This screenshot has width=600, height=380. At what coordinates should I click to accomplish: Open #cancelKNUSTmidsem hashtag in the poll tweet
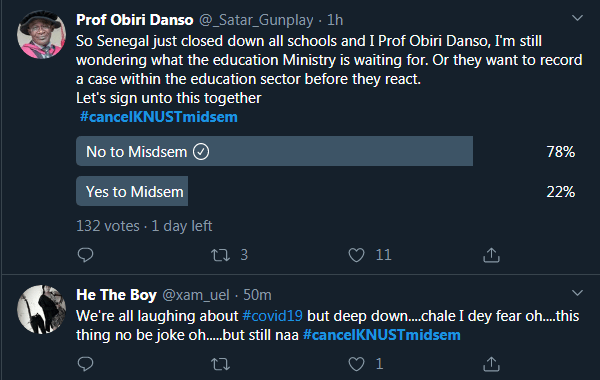tap(159, 117)
